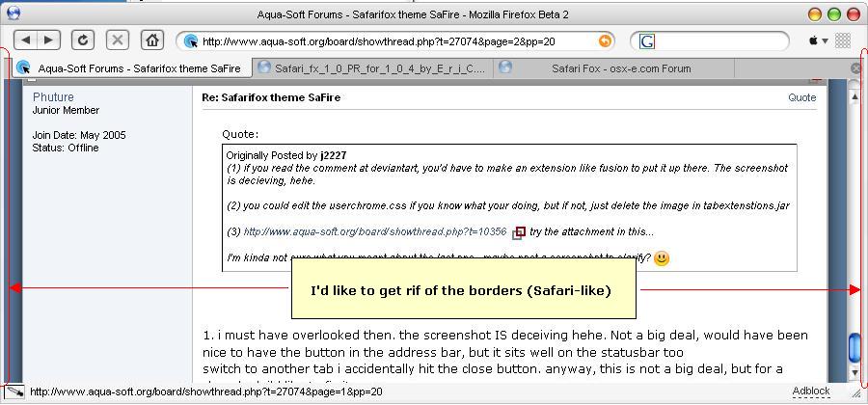Screen dimensions: 868x405
Task: Open the Home page
Action: coord(152,40)
